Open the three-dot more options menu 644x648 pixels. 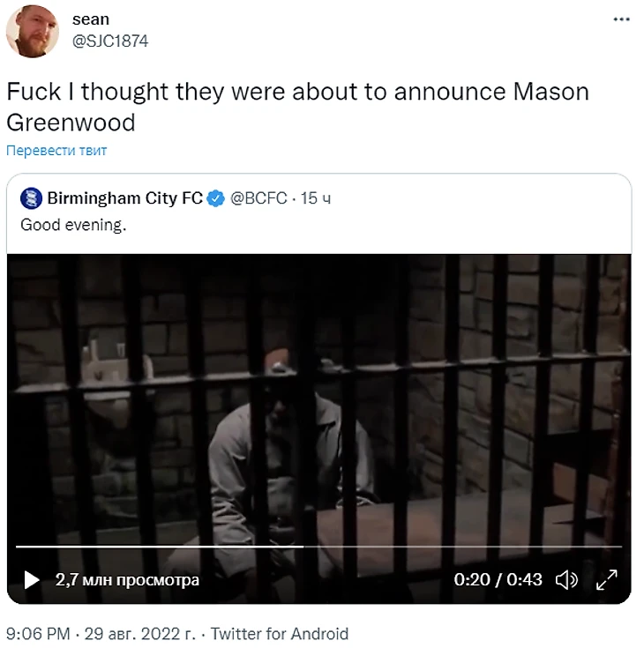pos(621,19)
